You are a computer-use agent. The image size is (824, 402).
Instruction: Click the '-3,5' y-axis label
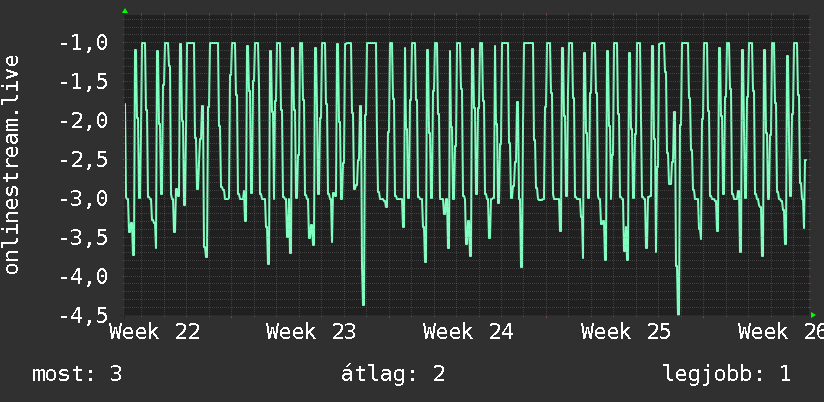pos(84,237)
